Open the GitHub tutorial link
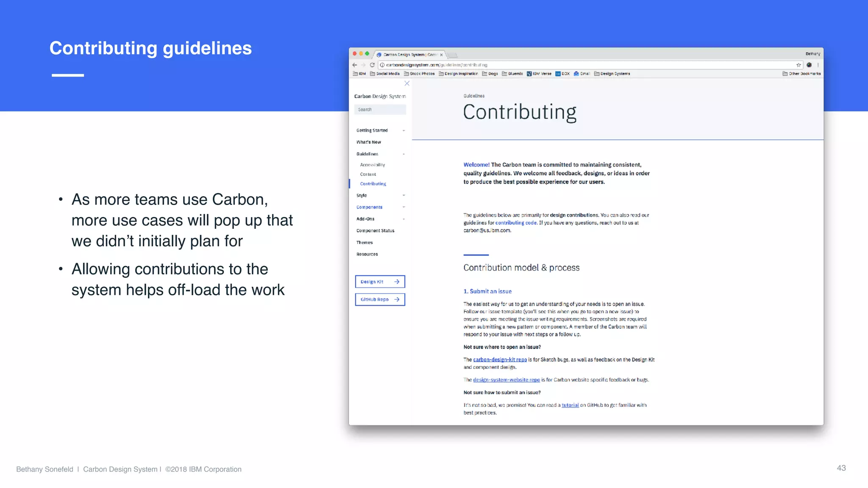The height and width of the screenshot is (488, 868). [570, 405]
